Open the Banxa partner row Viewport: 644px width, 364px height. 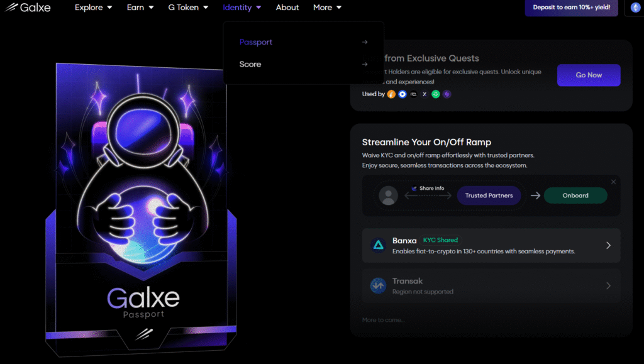pos(491,245)
